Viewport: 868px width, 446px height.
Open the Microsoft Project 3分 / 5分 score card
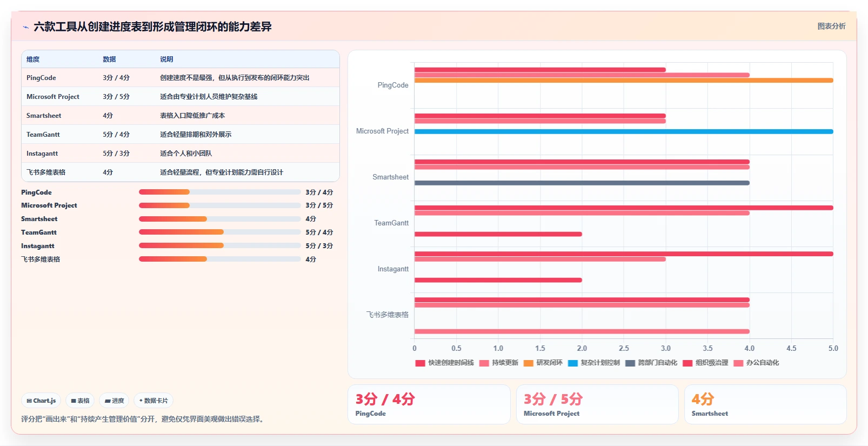pos(597,404)
